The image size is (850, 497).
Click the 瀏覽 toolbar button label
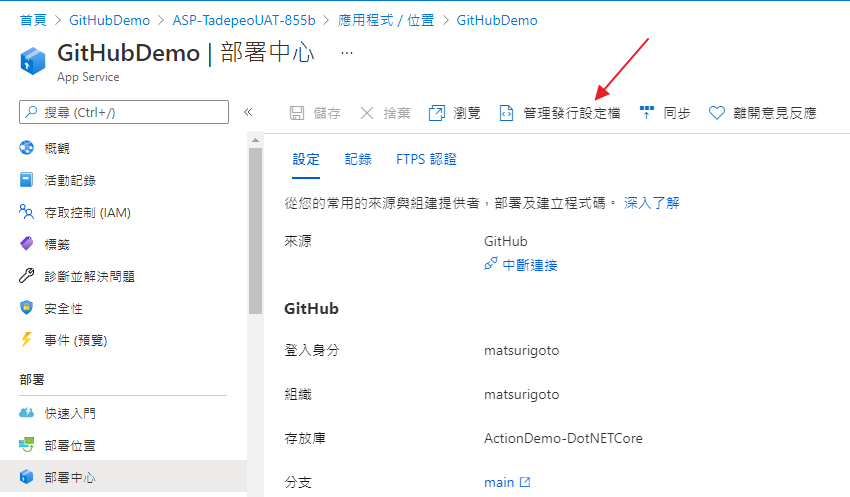[467, 113]
